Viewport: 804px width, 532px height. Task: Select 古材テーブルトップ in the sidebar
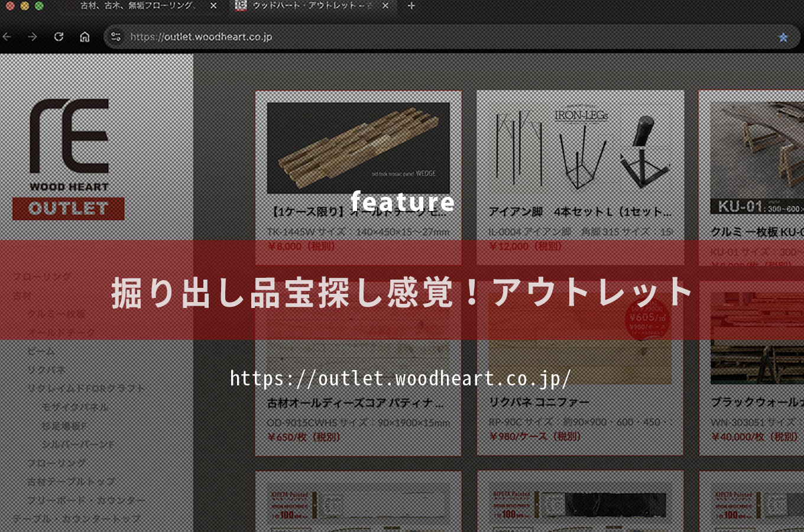72,482
